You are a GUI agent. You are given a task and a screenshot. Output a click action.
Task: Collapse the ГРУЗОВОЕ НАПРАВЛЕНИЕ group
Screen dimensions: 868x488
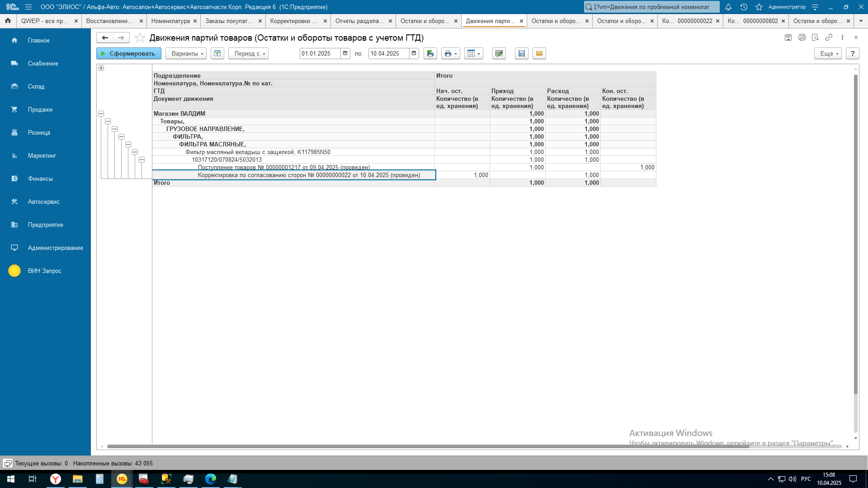[115, 129]
